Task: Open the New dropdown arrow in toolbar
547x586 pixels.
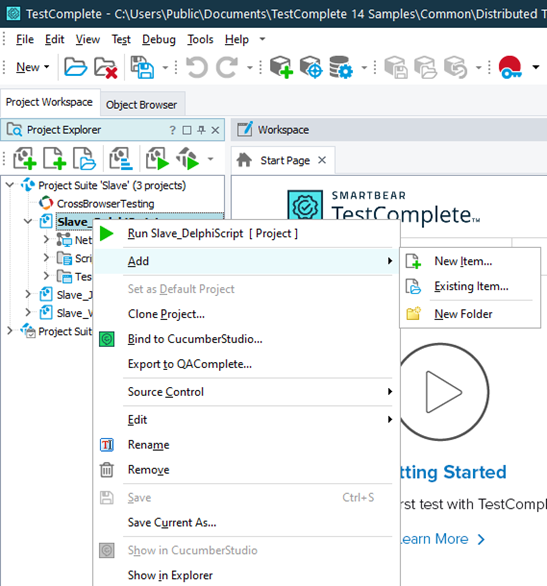Action: (46, 67)
